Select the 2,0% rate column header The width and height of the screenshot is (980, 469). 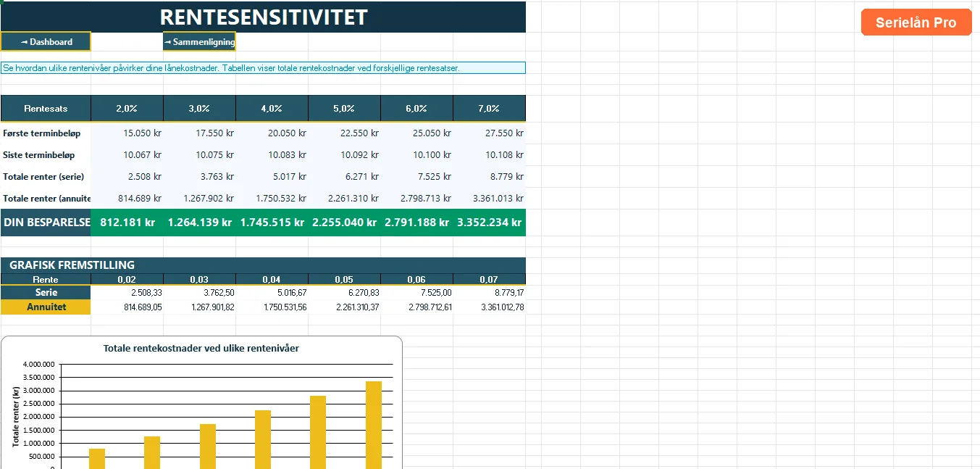coord(127,108)
